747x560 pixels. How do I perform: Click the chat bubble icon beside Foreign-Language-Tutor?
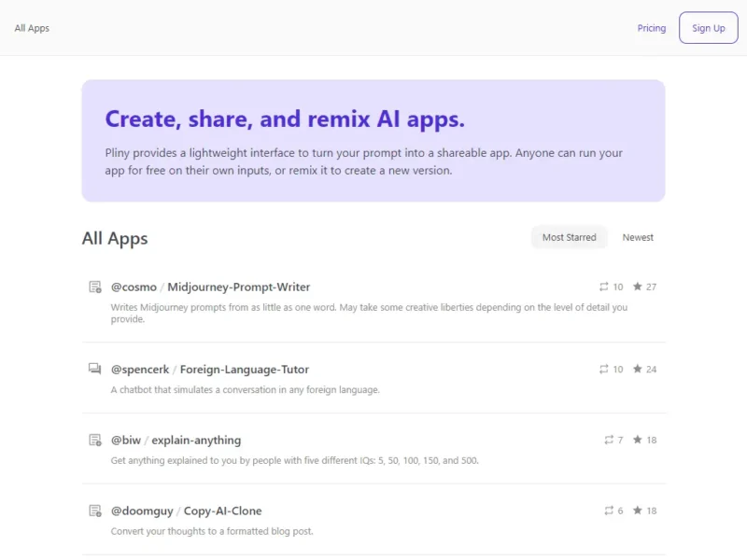(94, 369)
